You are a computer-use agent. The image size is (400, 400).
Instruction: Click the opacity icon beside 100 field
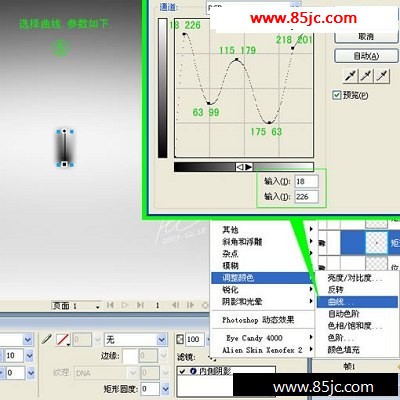180,339
